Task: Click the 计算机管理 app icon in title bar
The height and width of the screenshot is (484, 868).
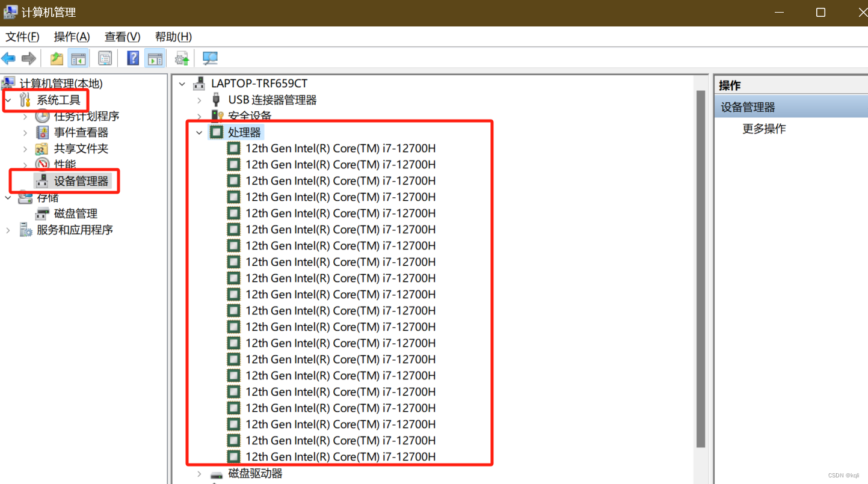Action: [x=10, y=12]
